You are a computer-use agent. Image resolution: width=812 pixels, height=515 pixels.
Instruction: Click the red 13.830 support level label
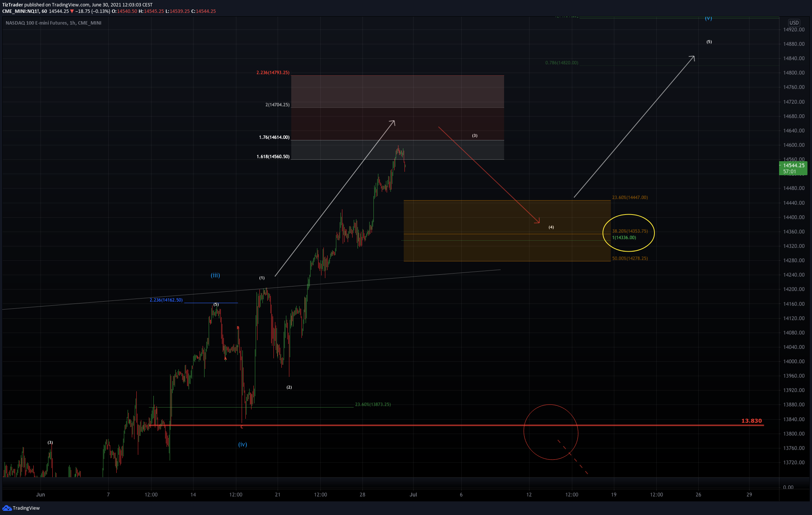751,421
